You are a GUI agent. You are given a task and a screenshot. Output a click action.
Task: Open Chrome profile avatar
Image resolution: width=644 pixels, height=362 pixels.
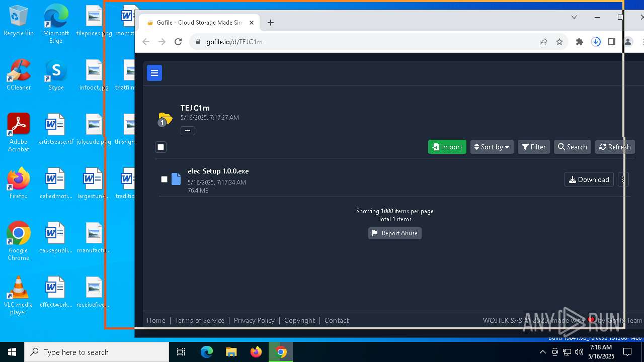[x=628, y=42]
